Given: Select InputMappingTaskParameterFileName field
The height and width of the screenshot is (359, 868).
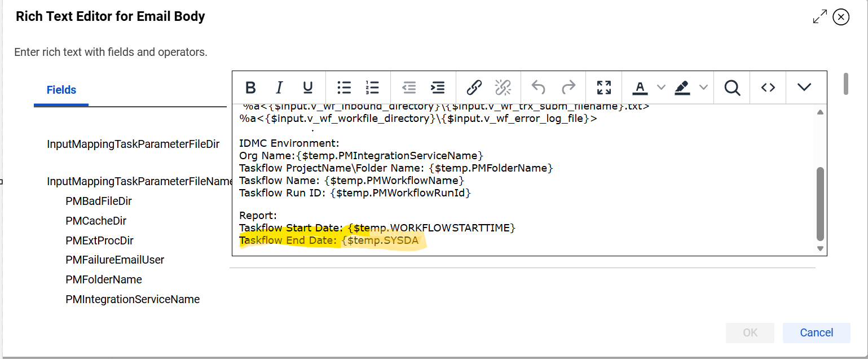Looking at the screenshot, I should [x=140, y=182].
